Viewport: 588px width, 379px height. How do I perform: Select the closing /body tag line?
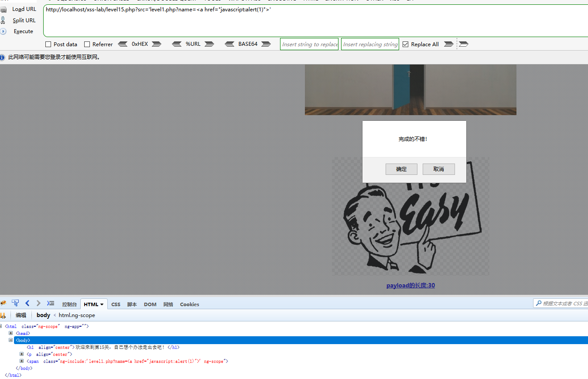coord(24,368)
